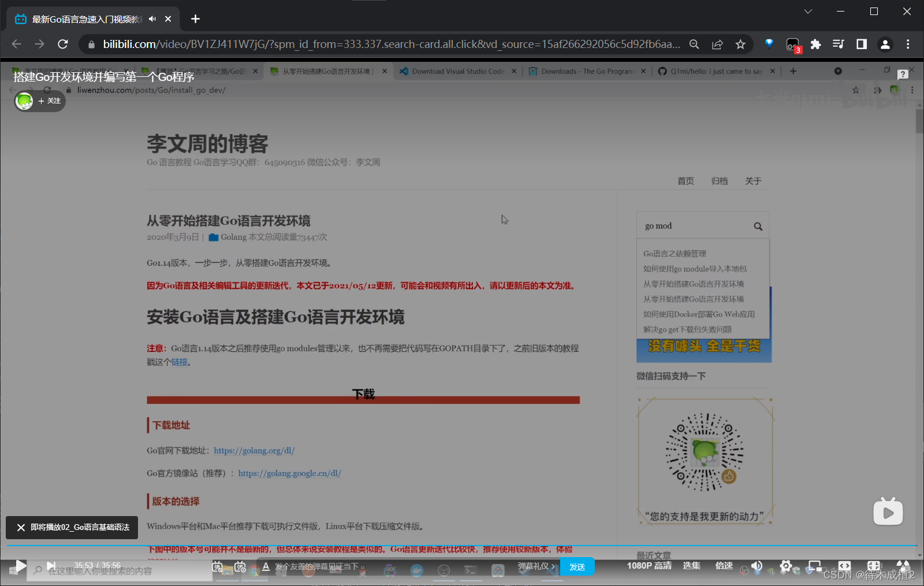The height and width of the screenshot is (586, 924).
Task: Reload the bilibili page
Action: tap(63, 44)
